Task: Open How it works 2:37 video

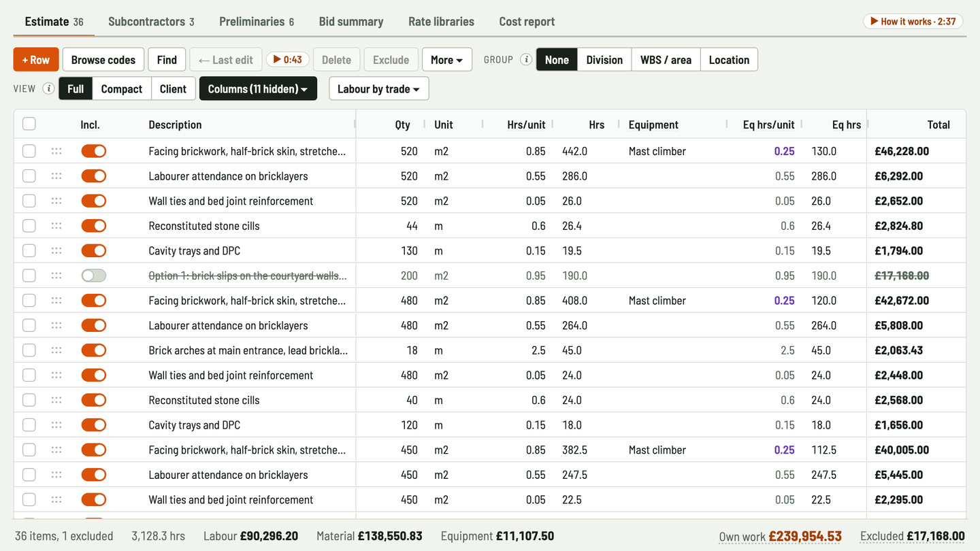Action: 914,21
